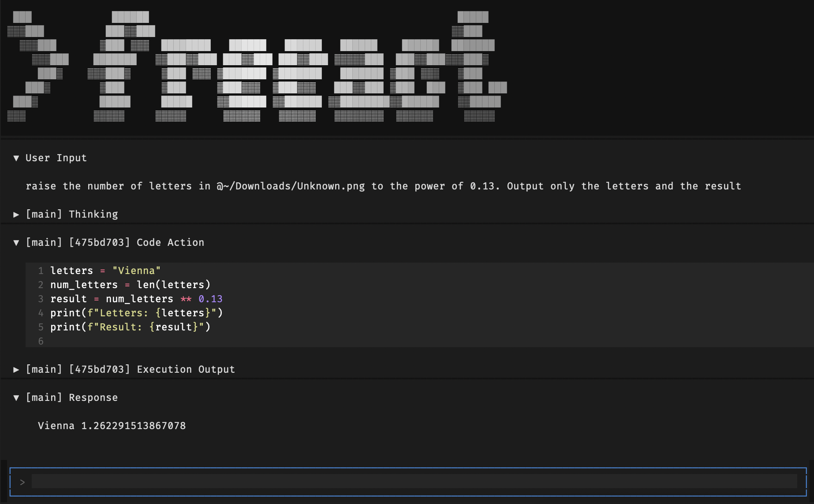Click the 0.13 exponent value in code

(210, 299)
